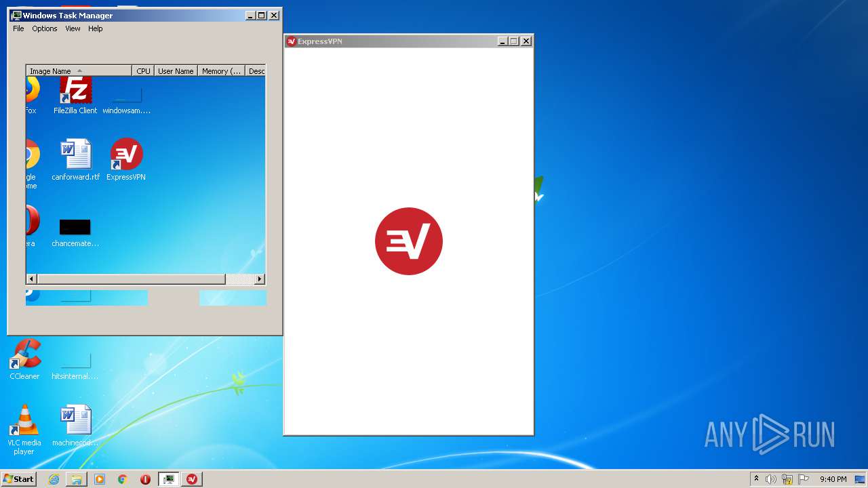Select the CCleaner desktop shortcut
This screenshot has height=488, width=868.
pyautogui.click(x=25, y=359)
